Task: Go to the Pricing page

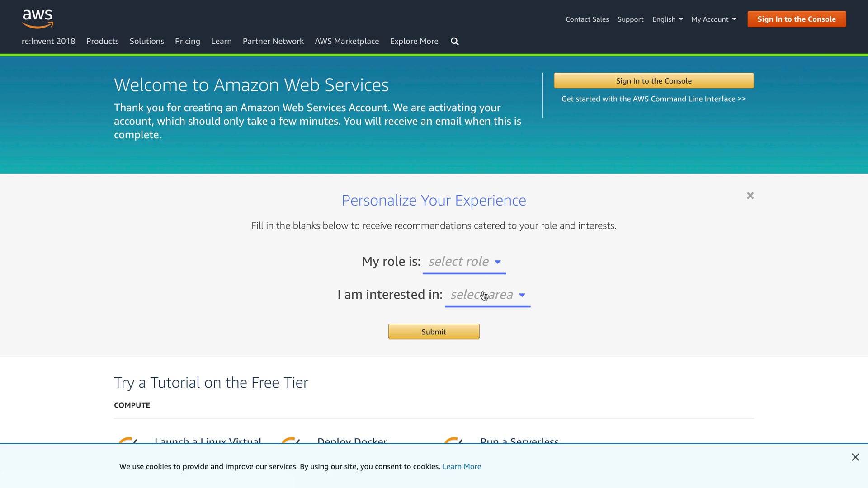Action: tap(187, 41)
